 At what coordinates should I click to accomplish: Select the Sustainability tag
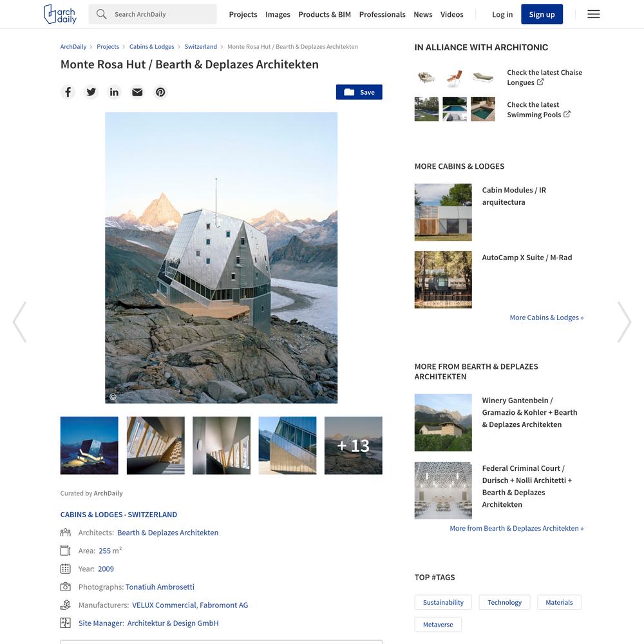coord(443,602)
